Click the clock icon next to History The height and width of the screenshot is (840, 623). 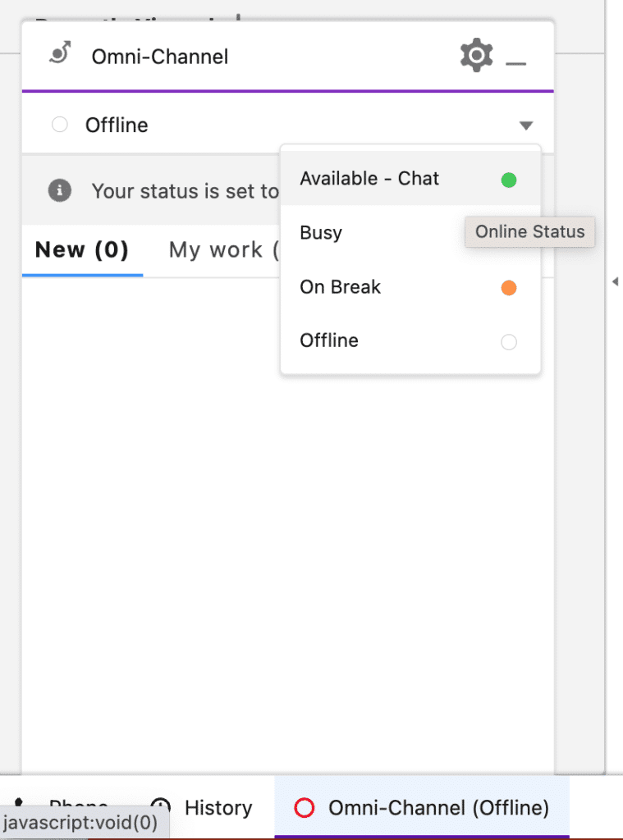coord(161,807)
